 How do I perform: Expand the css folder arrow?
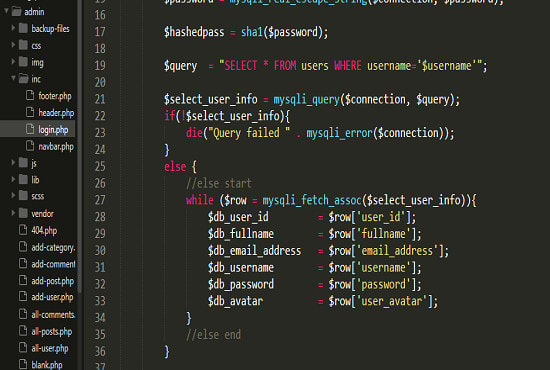(13, 45)
